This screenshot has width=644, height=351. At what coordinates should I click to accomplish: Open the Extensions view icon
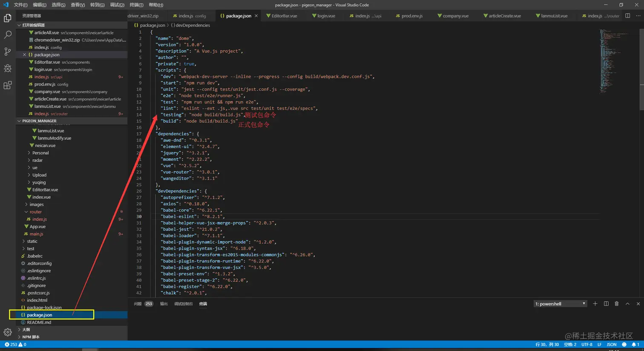click(8, 86)
